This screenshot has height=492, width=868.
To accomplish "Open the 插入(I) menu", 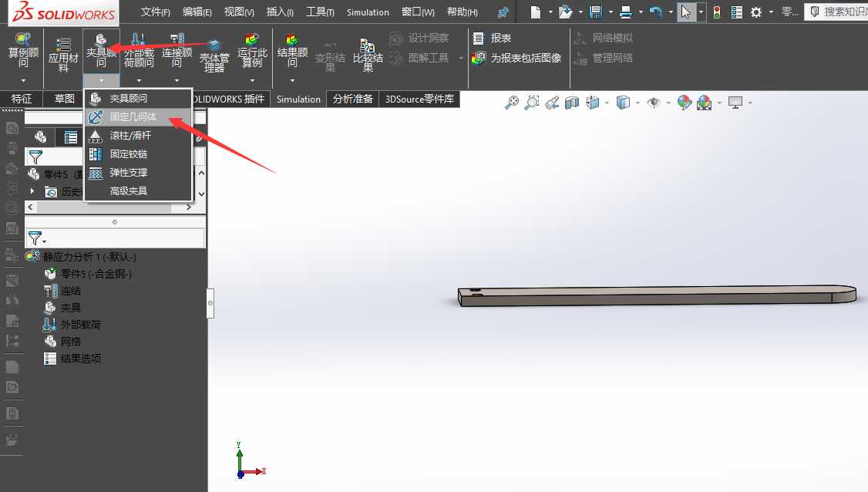I will (x=280, y=12).
